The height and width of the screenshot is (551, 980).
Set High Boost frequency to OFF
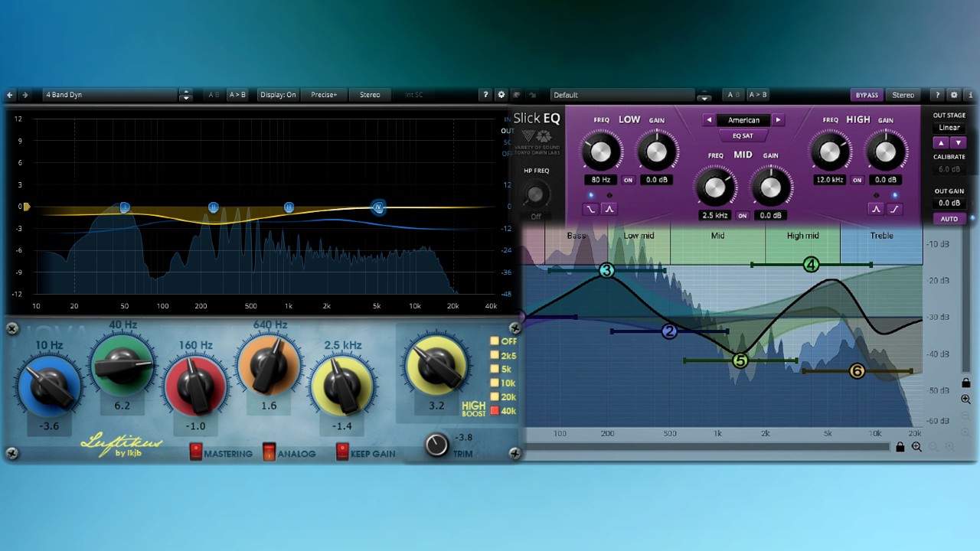(x=495, y=341)
